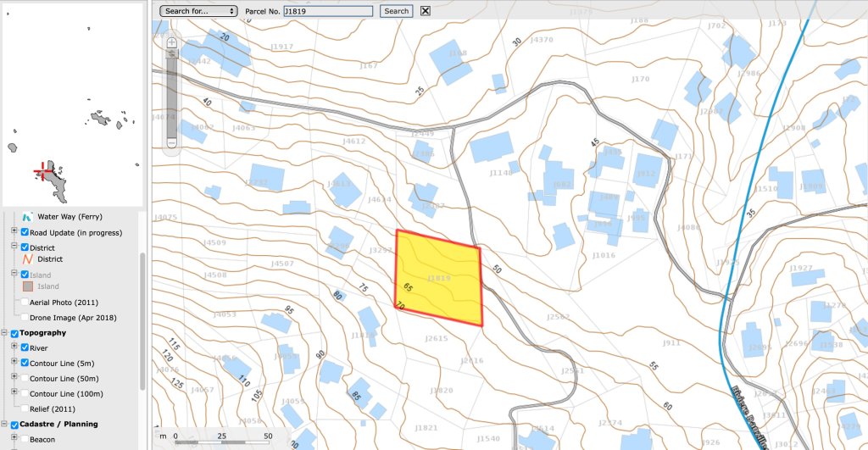The image size is (868, 450).
Task: Enable the Aerial Photo (2011) layer
Action: [x=25, y=303]
